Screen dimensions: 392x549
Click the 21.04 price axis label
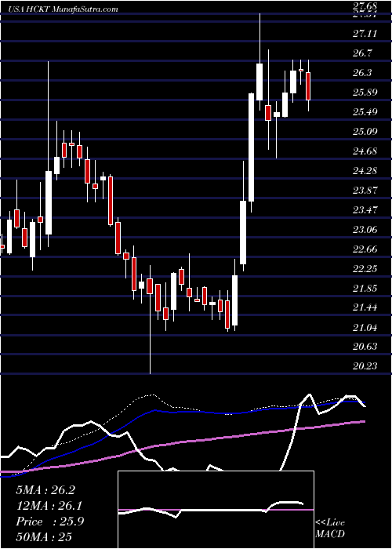pos(365,328)
